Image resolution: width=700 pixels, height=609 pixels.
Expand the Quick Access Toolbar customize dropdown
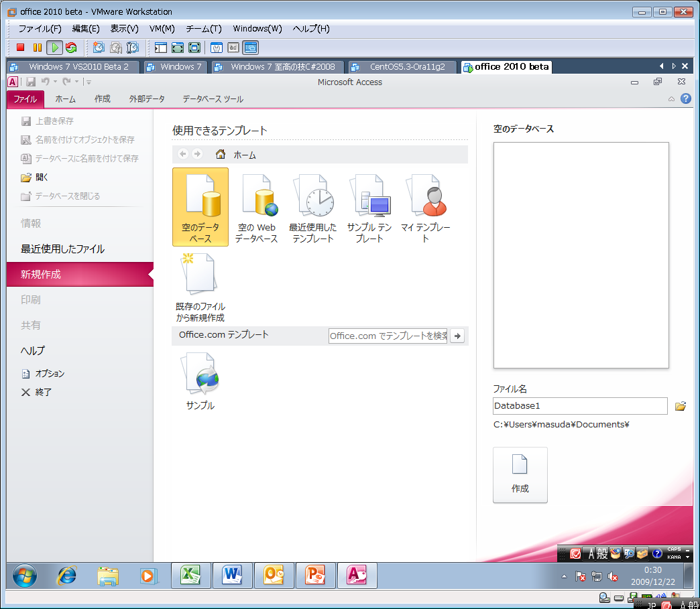tap(89, 82)
